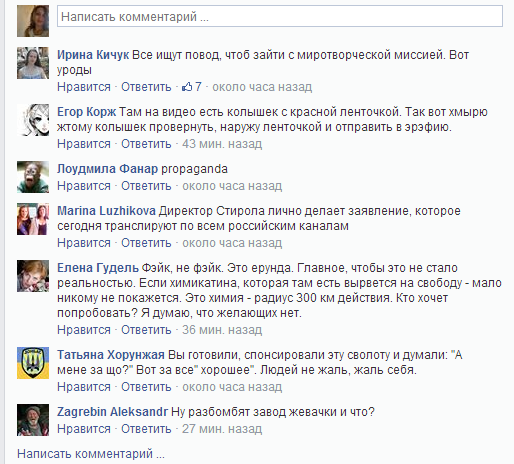
Task: Click the thumbs-up likes count icon
Action: pyautogui.click(x=187, y=87)
